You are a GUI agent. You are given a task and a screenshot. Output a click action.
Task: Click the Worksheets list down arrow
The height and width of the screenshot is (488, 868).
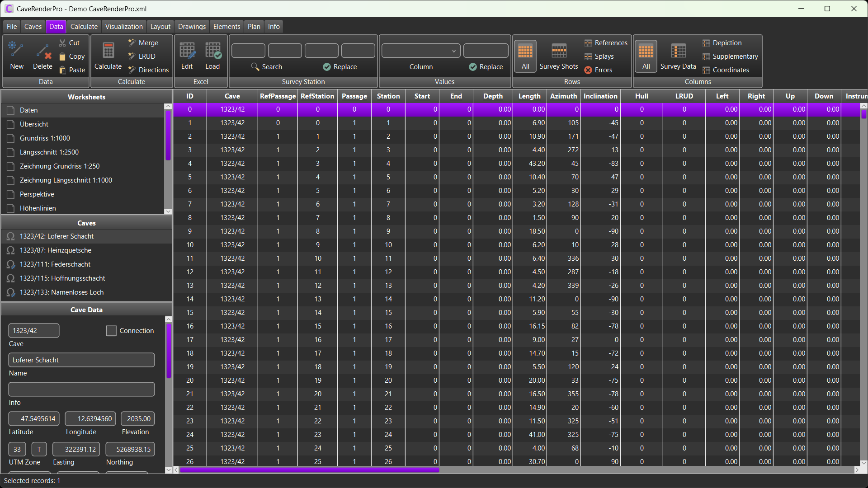tap(168, 211)
